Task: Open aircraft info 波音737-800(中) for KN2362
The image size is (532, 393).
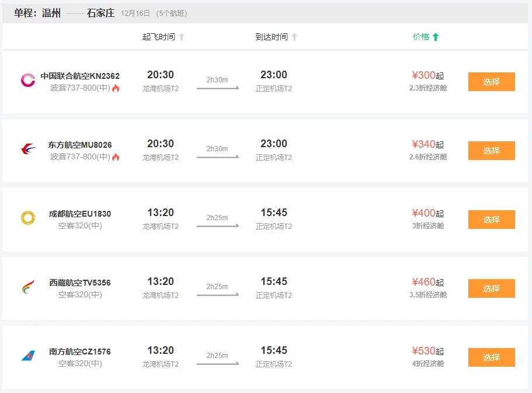Action: (x=80, y=88)
